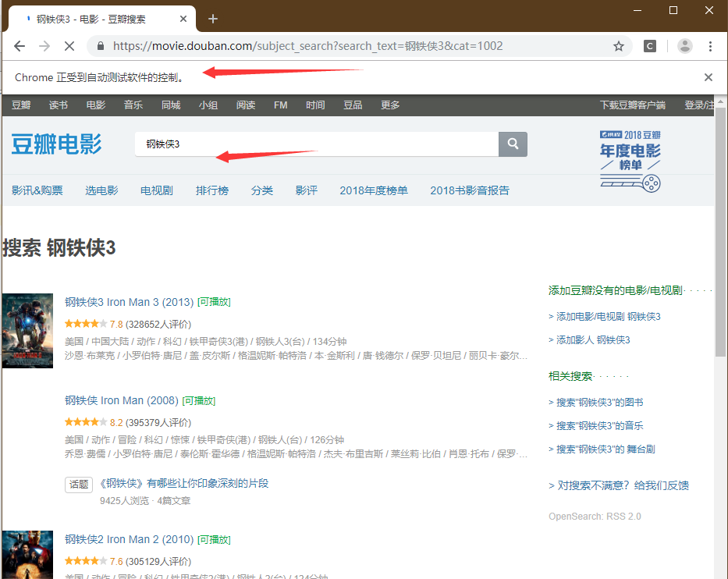Click the padlock site info icon
The height and width of the screenshot is (579, 728).
pos(101,46)
